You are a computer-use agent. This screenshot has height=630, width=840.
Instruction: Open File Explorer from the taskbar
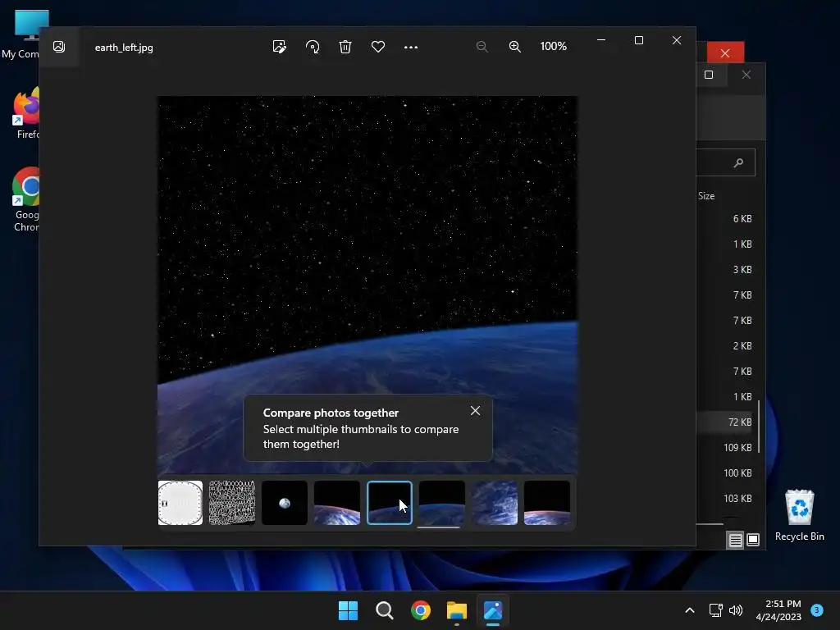point(457,610)
